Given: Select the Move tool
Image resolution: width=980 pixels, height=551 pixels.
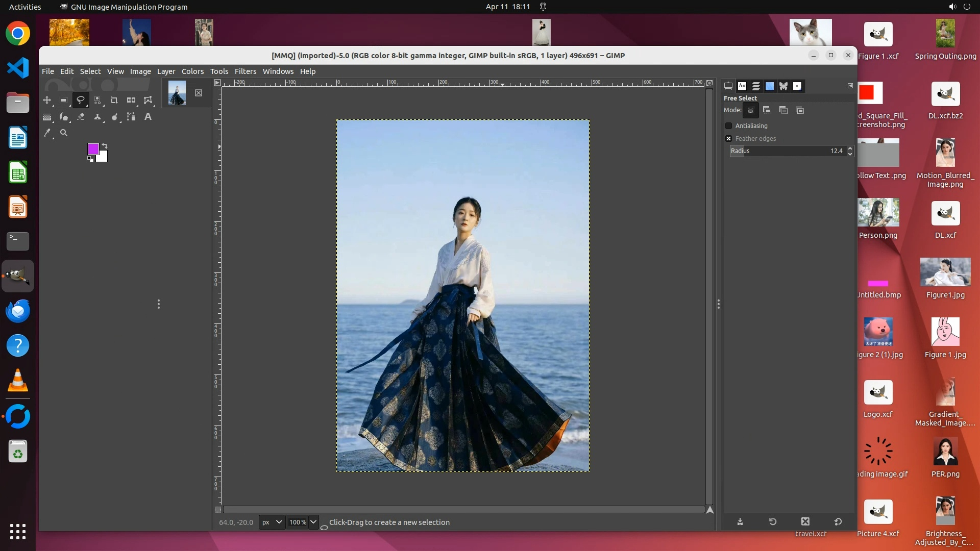Looking at the screenshot, I should click(x=47, y=101).
